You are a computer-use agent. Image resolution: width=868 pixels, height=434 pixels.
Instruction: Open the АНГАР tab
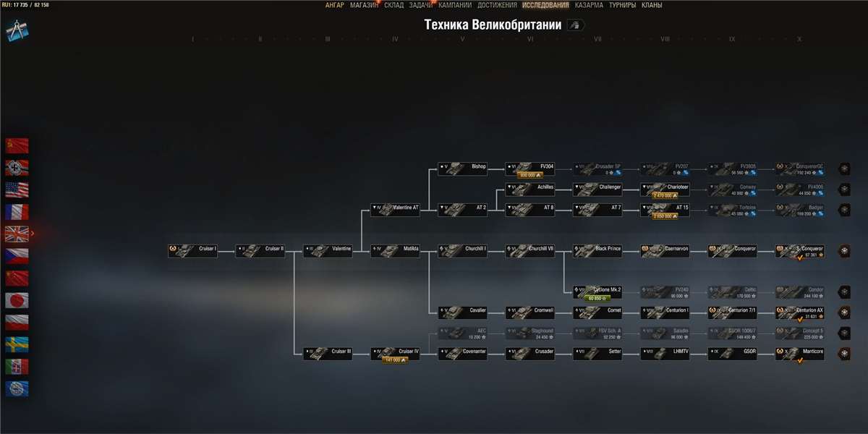click(x=335, y=5)
